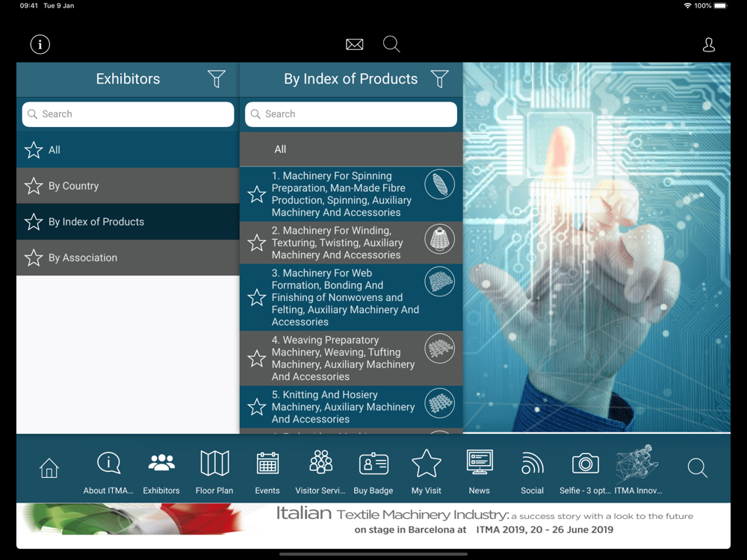Click the touchscreen hand artwork image
The image size is (747, 560).
pyautogui.click(x=596, y=248)
